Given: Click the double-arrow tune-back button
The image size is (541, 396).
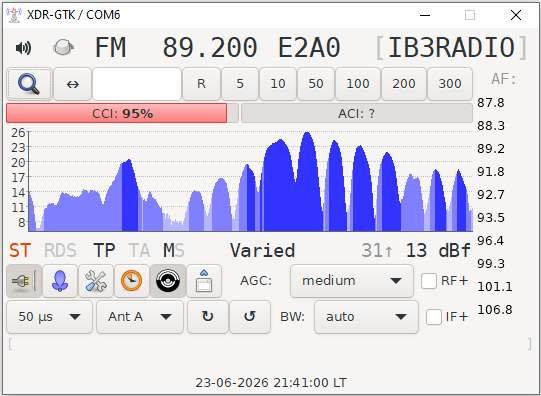Looking at the screenshot, I should 72,84.
